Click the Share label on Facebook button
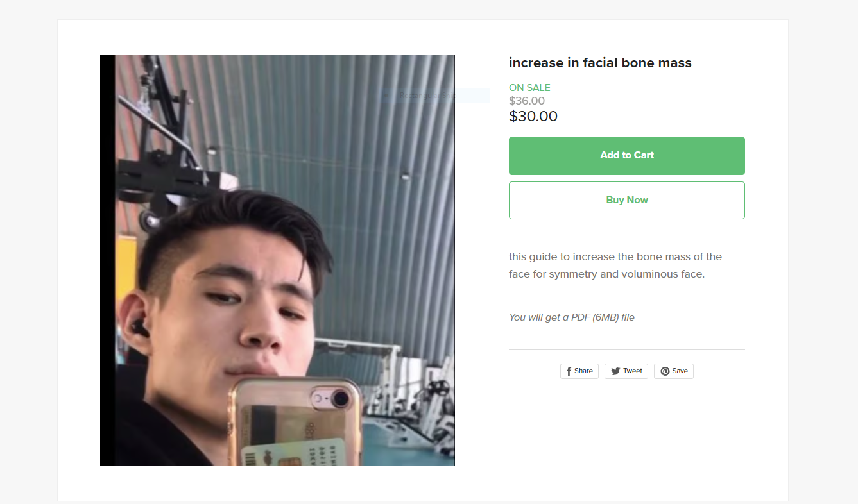Screen dimensions: 858x504 [583, 371]
